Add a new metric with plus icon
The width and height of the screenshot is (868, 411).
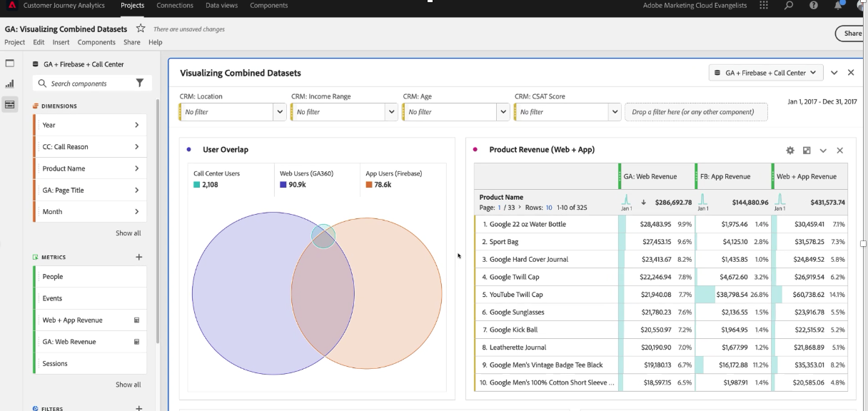[139, 257]
